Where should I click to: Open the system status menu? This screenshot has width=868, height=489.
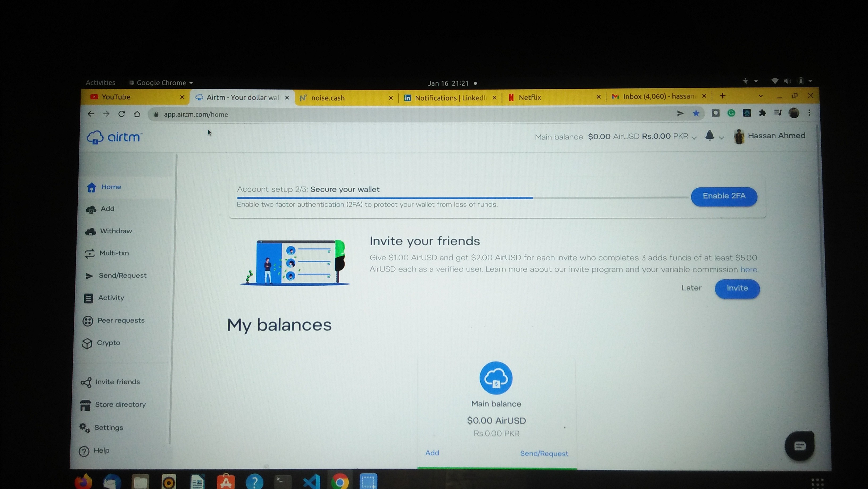(x=791, y=81)
